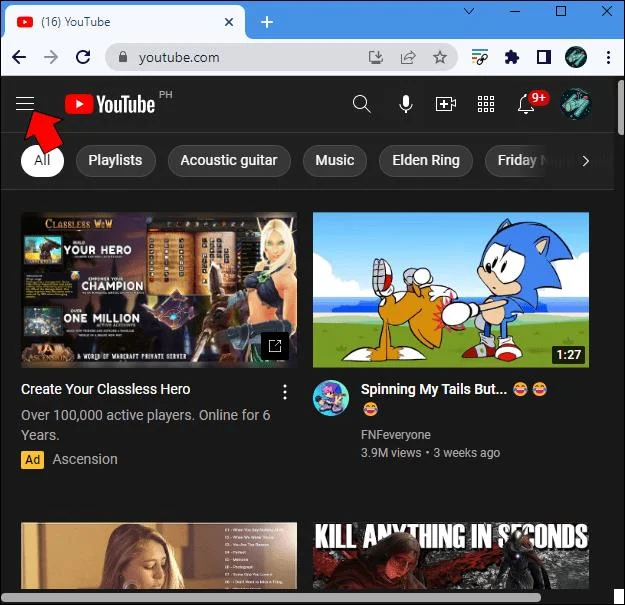Image resolution: width=625 pixels, height=605 pixels.
Task: Open the Chrome three-dot menu
Action: point(608,57)
